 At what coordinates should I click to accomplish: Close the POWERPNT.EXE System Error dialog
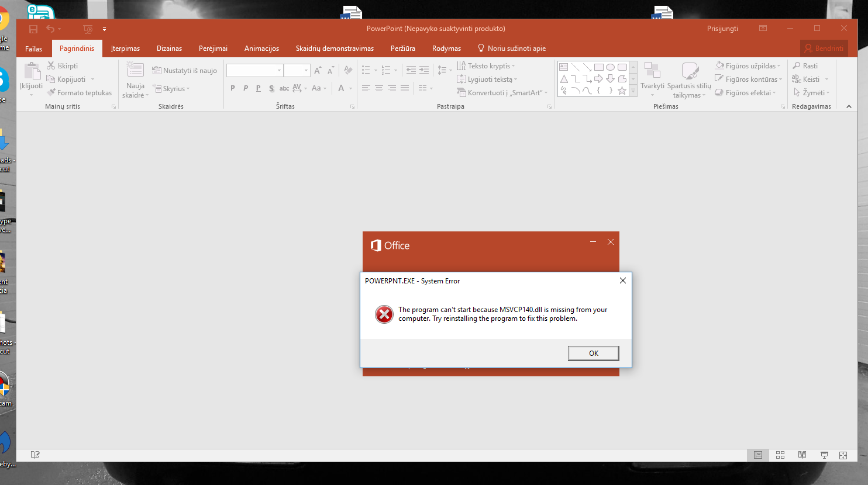623,280
